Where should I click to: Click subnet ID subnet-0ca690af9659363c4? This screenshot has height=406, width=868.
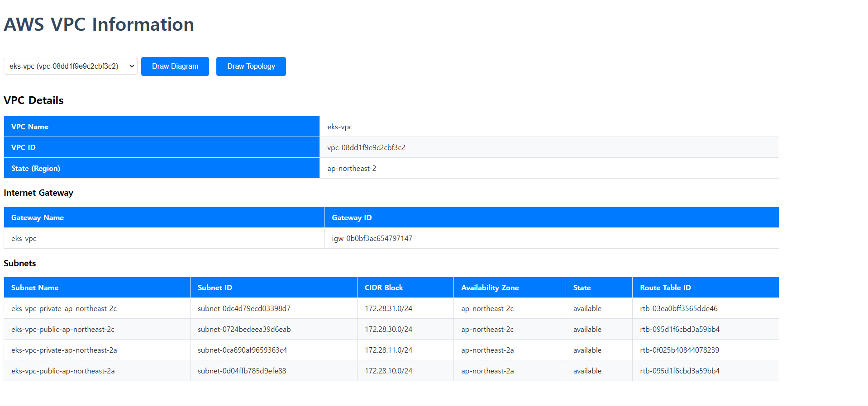coord(242,350)
